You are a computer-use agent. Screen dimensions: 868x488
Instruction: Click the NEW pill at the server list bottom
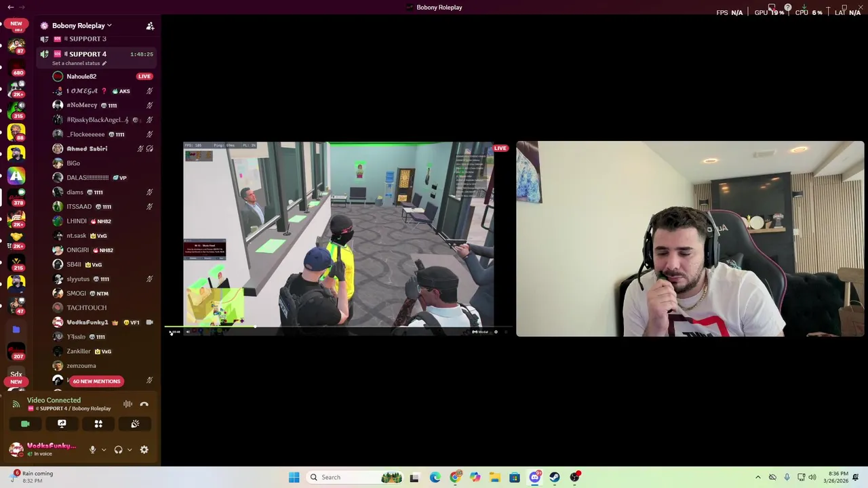16,382
